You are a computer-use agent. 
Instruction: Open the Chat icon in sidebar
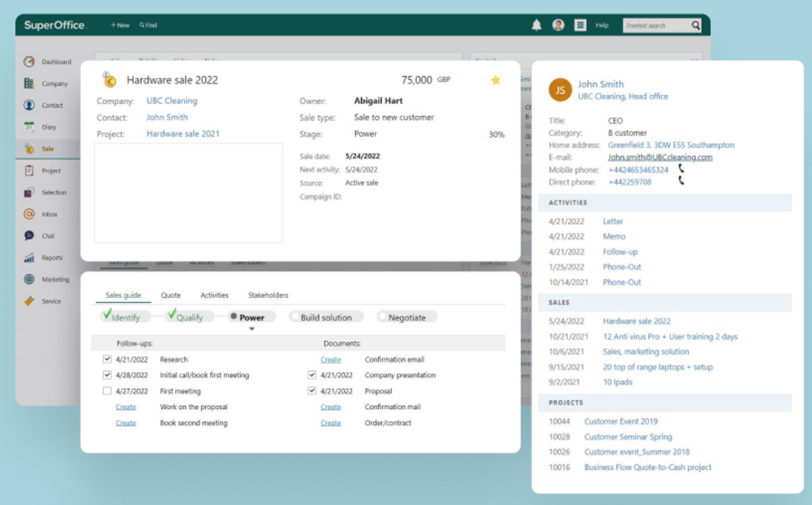pos(29,236)
